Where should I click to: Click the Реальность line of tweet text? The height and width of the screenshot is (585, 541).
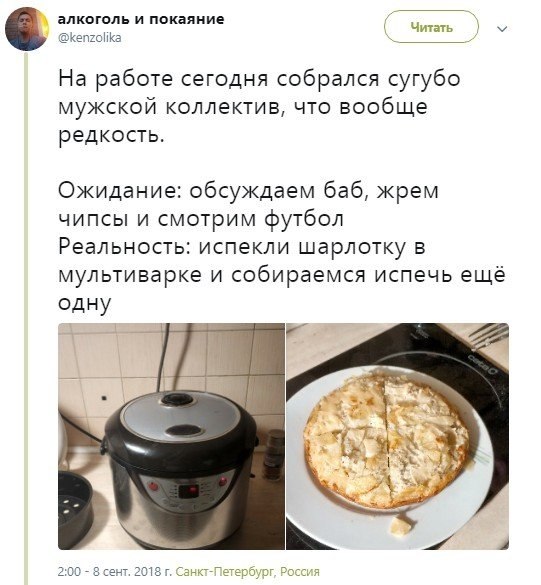coord(282,275)
